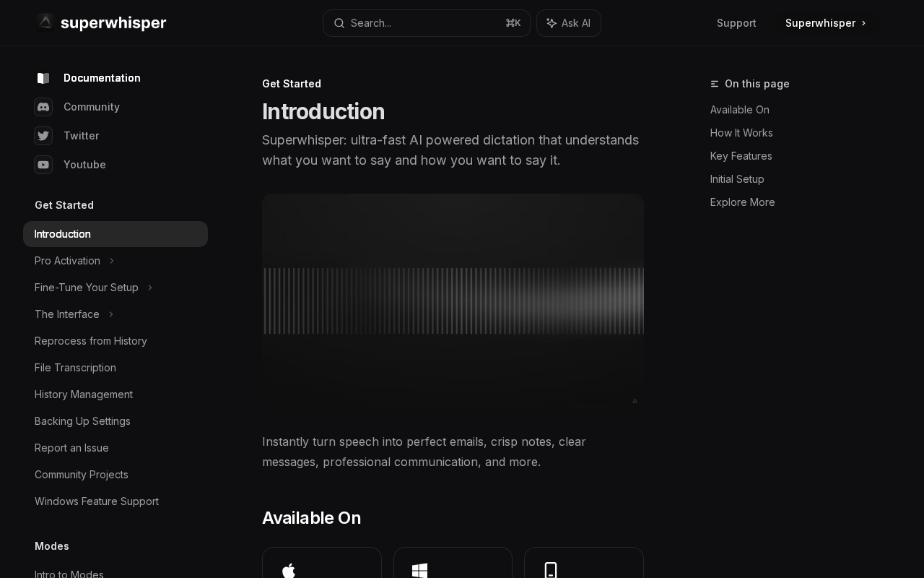Click the waveform hero image
Screen dimensions: 924x578
pos(453,301)
